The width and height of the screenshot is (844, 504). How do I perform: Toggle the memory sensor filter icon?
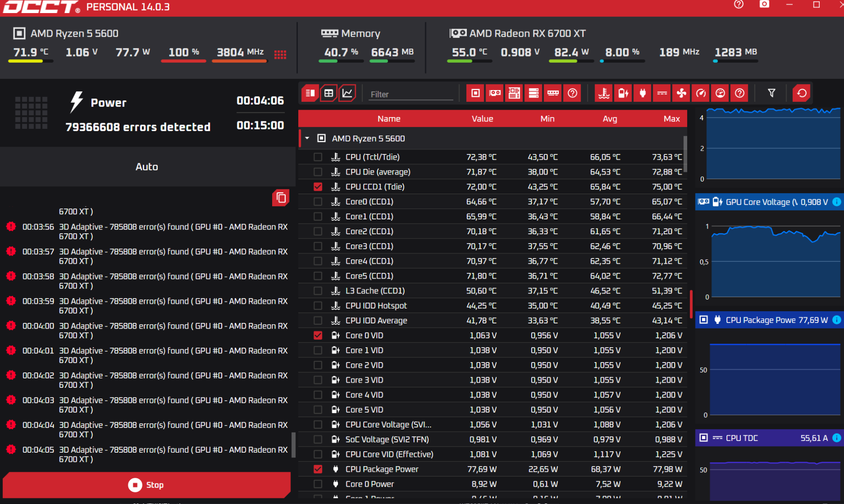(553, 93)
